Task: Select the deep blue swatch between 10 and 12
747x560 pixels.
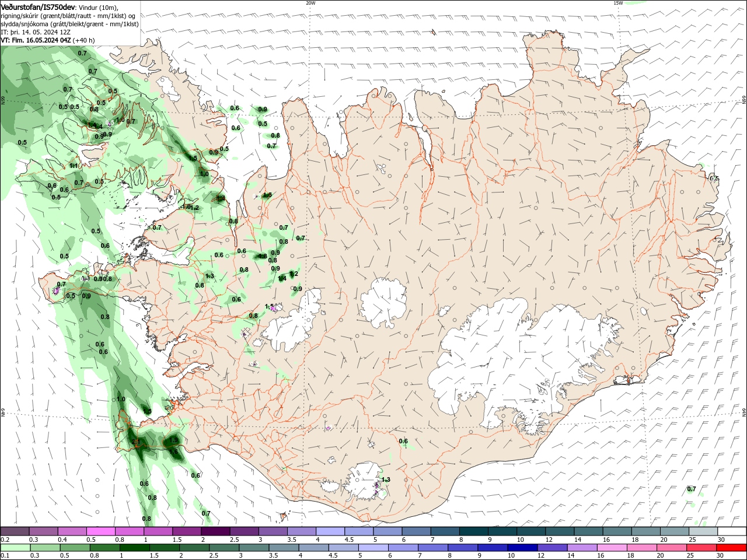Action: click(522, 548)
